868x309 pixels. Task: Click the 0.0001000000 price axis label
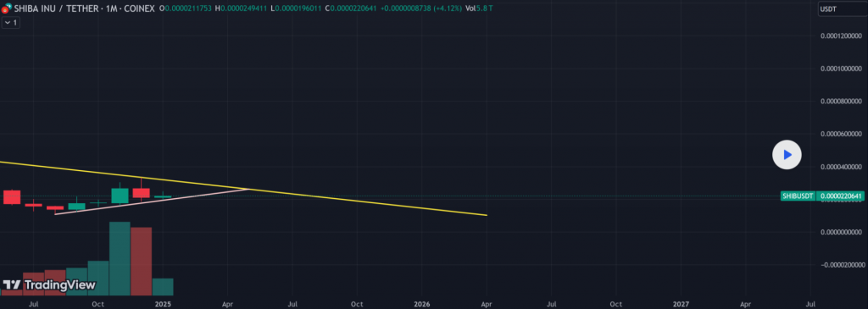tap(841, 69)
